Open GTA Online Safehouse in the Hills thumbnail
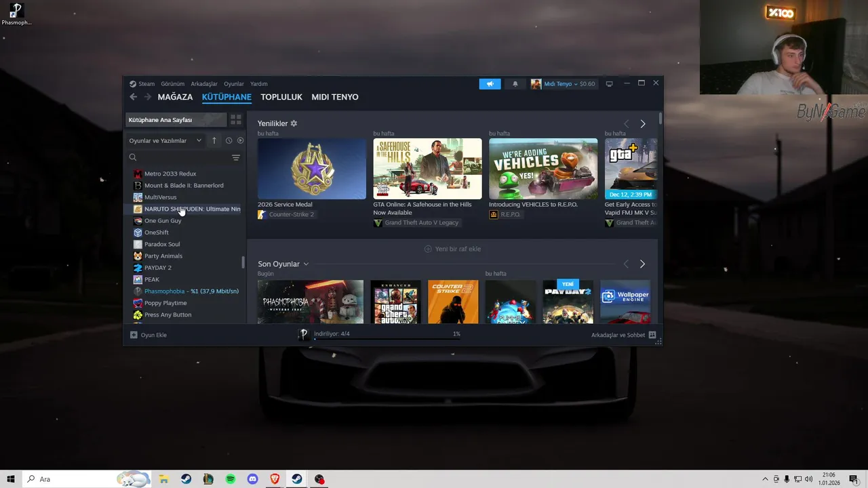Screen dimensions: 868x488 point(427,169)
